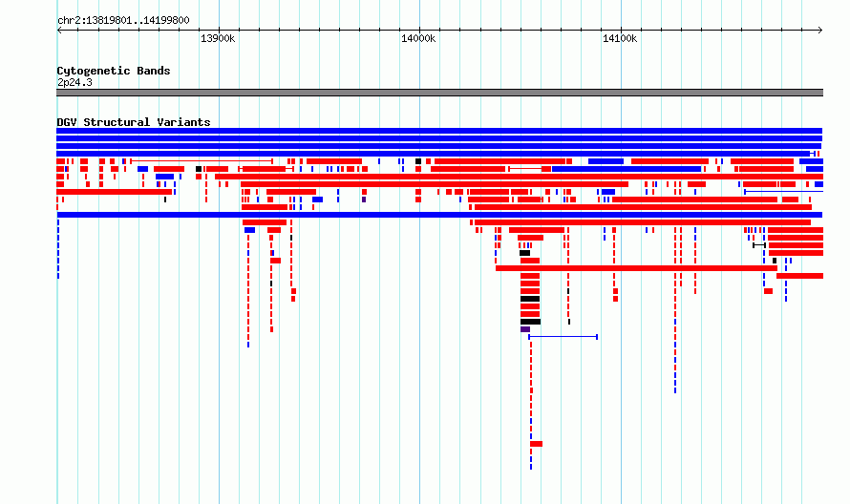The image size is (850, 504).
Task: Open the DGV Structural Variants track title
Action: point(134,122)
